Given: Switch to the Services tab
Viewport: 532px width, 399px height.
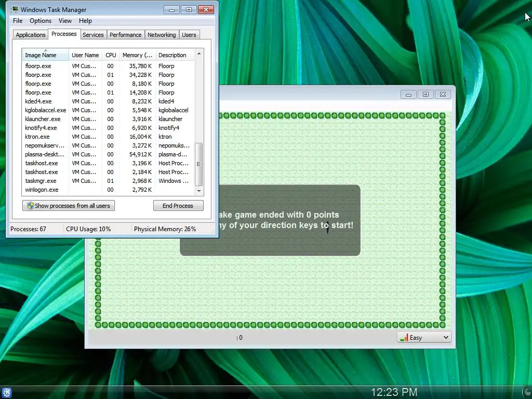Looking at the screenshot, I should (93, 35).
